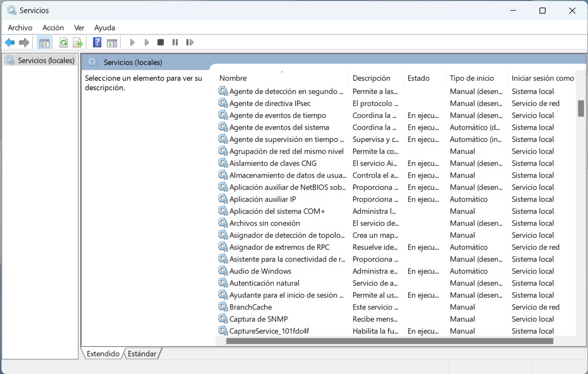The width and height of the screenshot is (588, 374).
Task: Click the gear icon of Aplicación del sistema COM+
Action: [223, 210]
